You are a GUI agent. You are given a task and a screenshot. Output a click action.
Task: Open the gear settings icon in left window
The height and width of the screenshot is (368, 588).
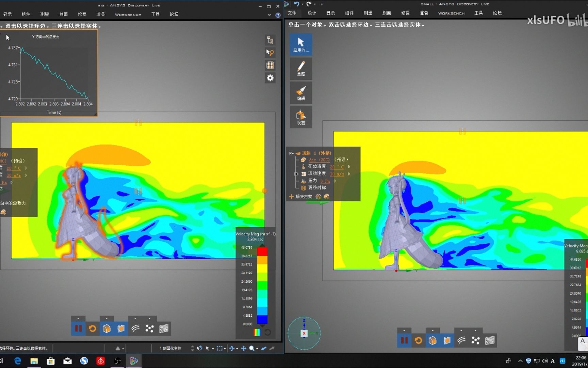(270, 78)
